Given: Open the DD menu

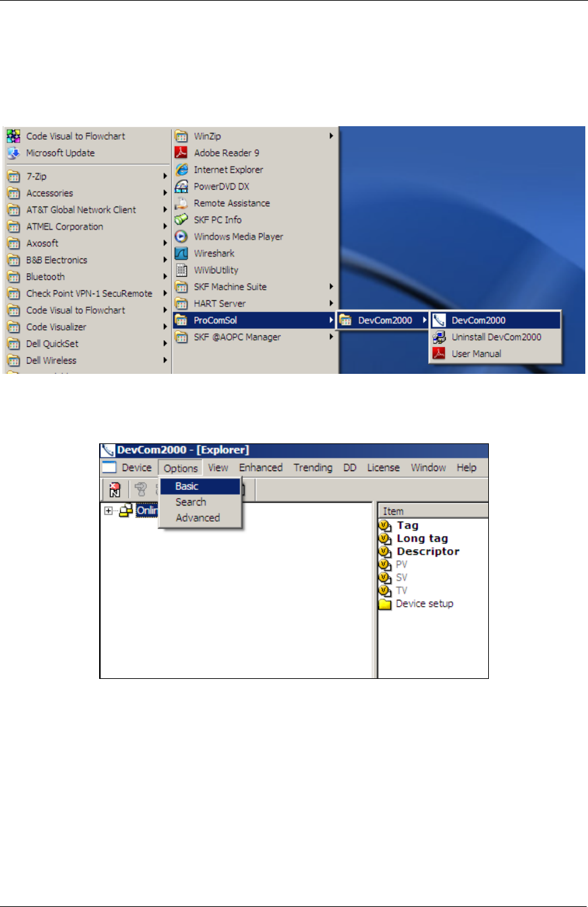Looking at the screenshot, I should point(350,468).
